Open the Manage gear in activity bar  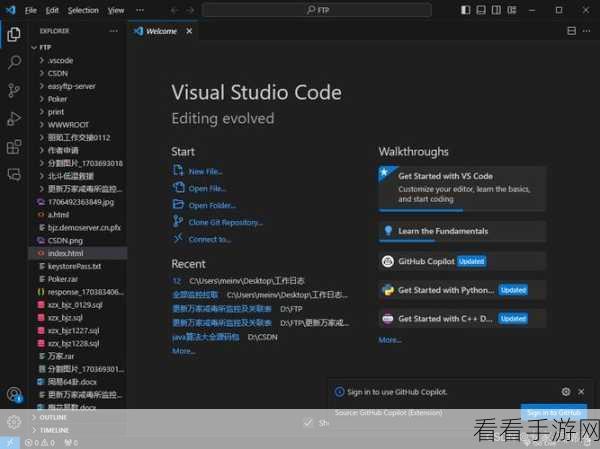click(14, 422)
